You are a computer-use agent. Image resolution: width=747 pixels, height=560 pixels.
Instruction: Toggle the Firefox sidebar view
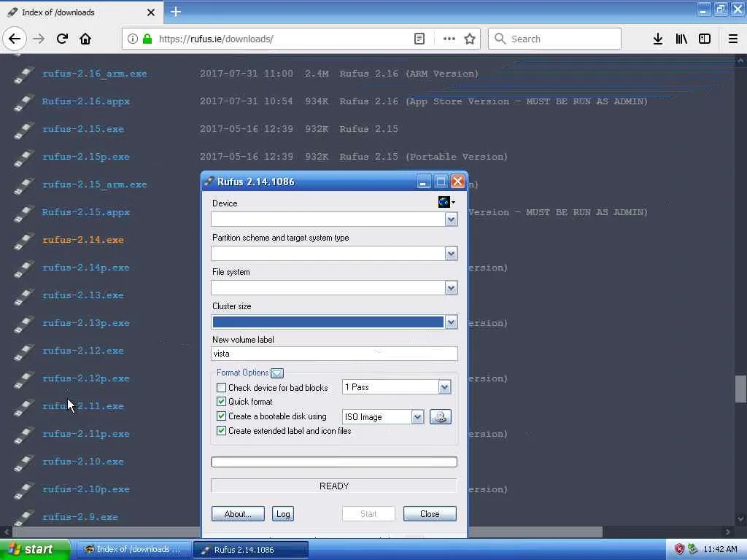[x=705, y=39]
